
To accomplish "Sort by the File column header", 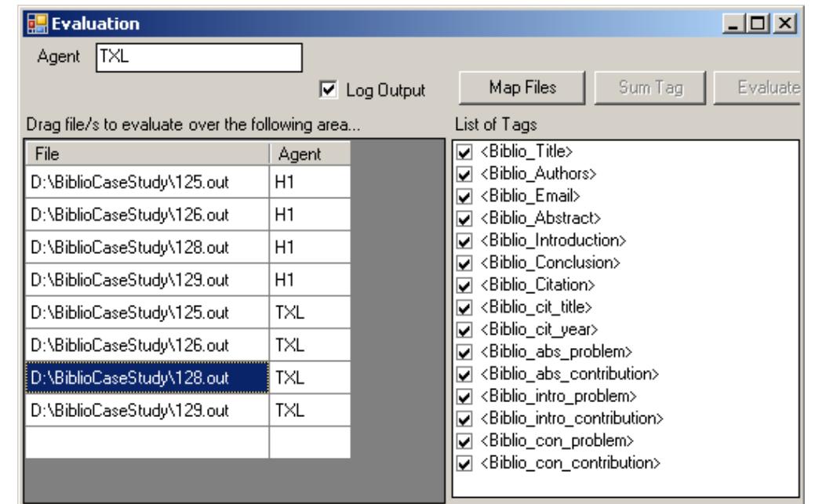I will coord(146,155).
